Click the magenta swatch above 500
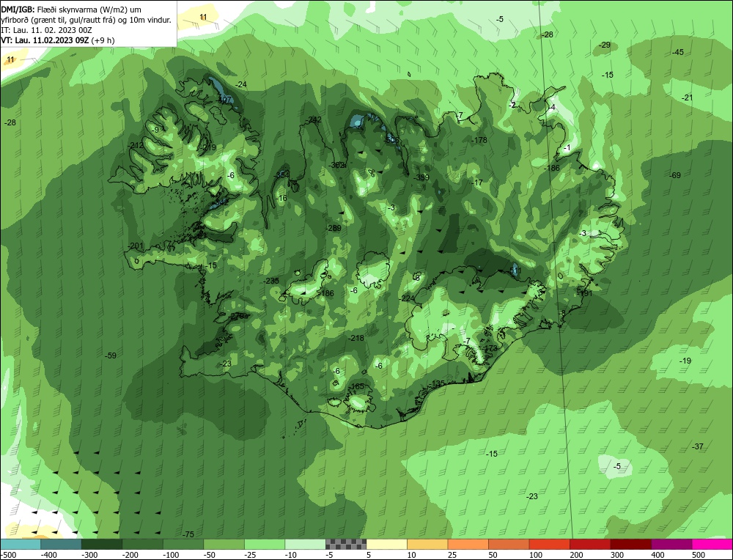The height and width of the screenshot is (560, 733). (x=712, y=544)
